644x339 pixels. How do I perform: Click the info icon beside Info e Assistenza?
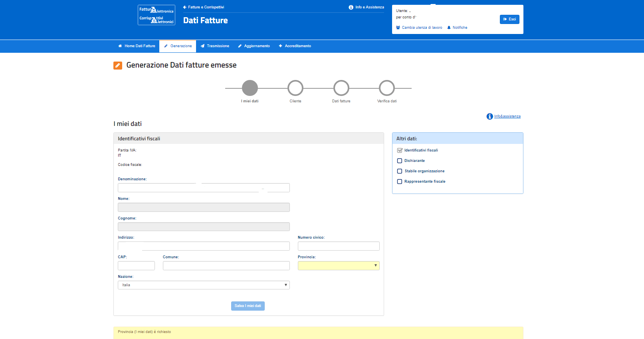point(351,7)
